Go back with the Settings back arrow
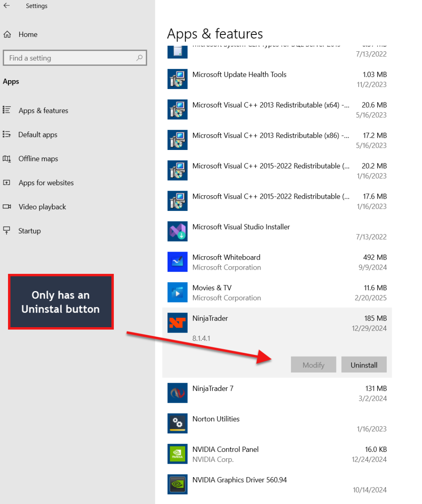Screen dimensions: 422x504 point(6,6)
